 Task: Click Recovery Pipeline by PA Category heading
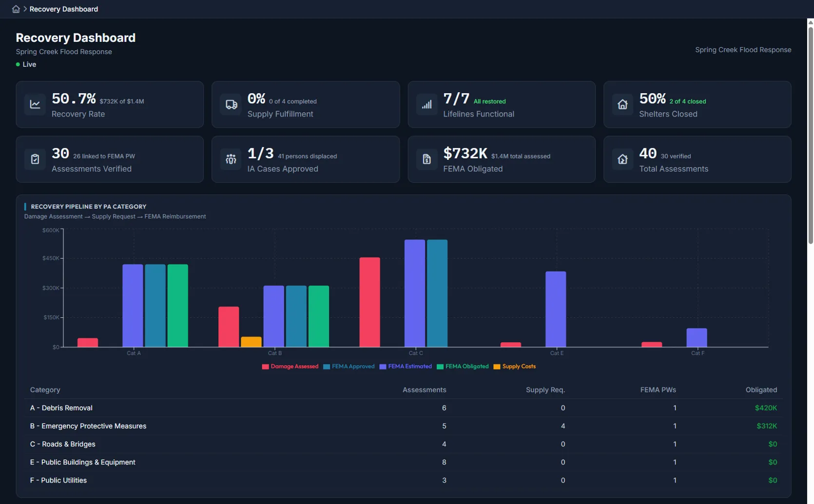[x=89, y=207]
